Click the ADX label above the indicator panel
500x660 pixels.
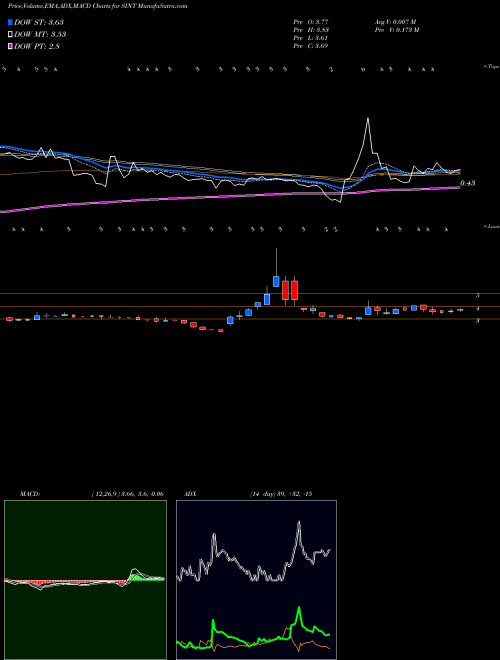coord(190,494)
